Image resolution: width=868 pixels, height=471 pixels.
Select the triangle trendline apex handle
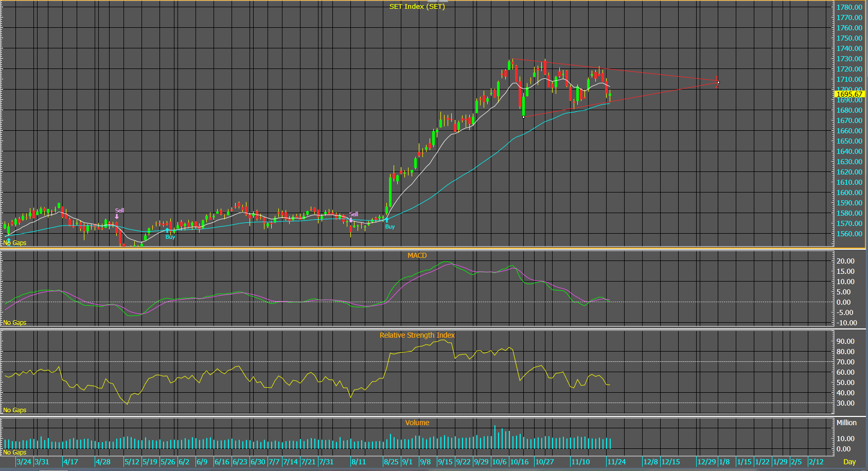pos(718,82)
